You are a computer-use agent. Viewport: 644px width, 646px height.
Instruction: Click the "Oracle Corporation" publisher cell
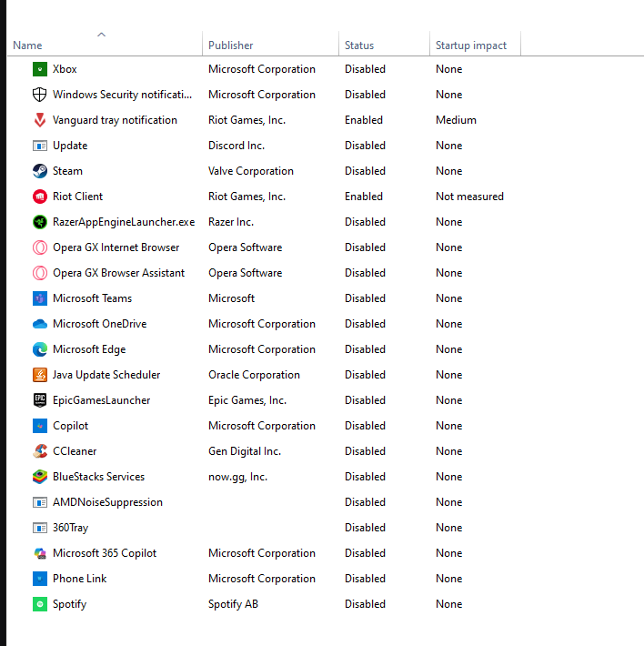[x=254, y=375]
